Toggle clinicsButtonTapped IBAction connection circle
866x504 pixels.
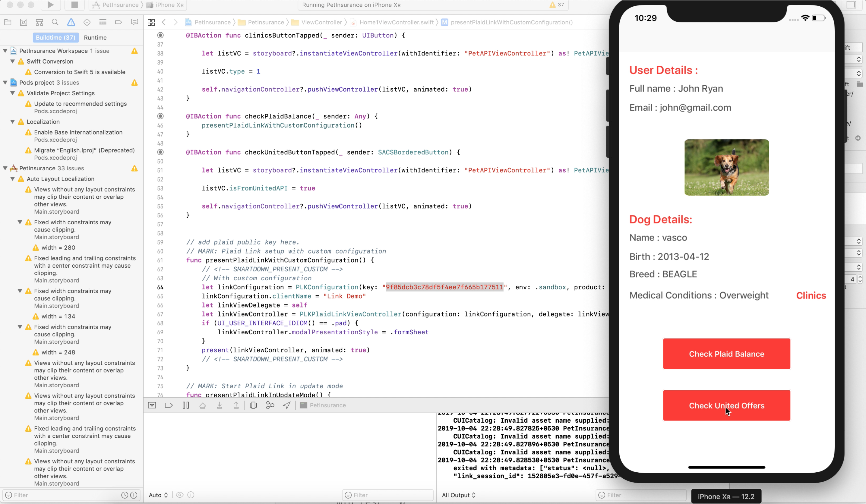[160, 35]
